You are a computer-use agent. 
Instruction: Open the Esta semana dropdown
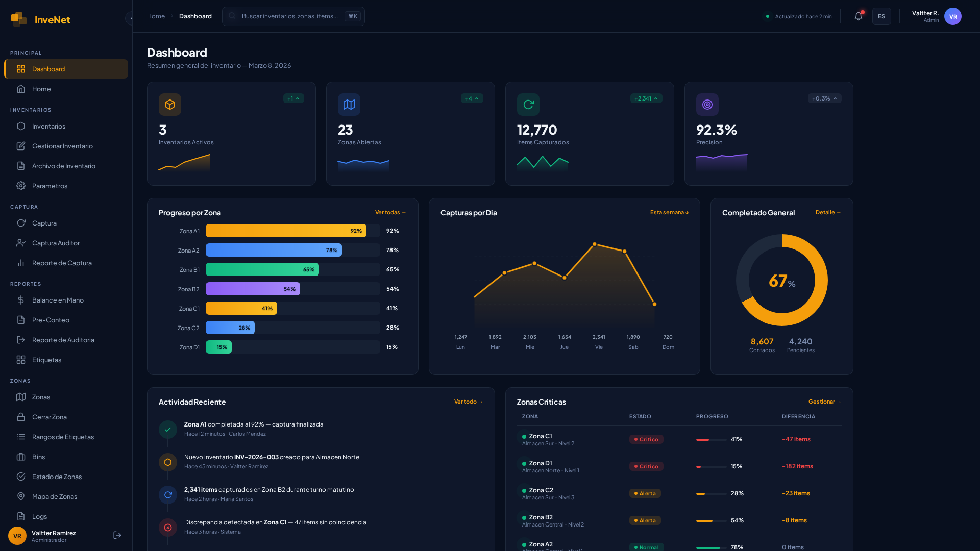tap(669, 212)
